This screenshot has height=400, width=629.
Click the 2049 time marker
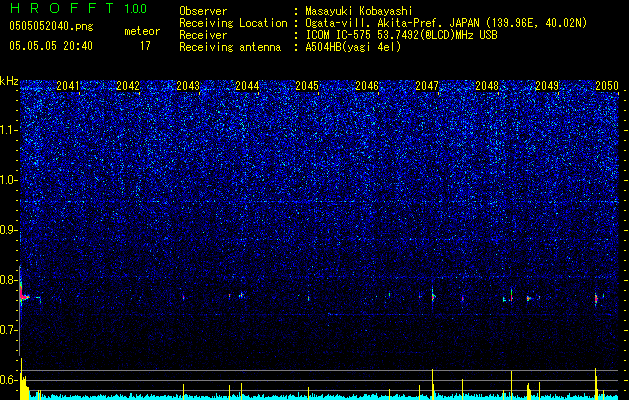[x=547, y=86]
